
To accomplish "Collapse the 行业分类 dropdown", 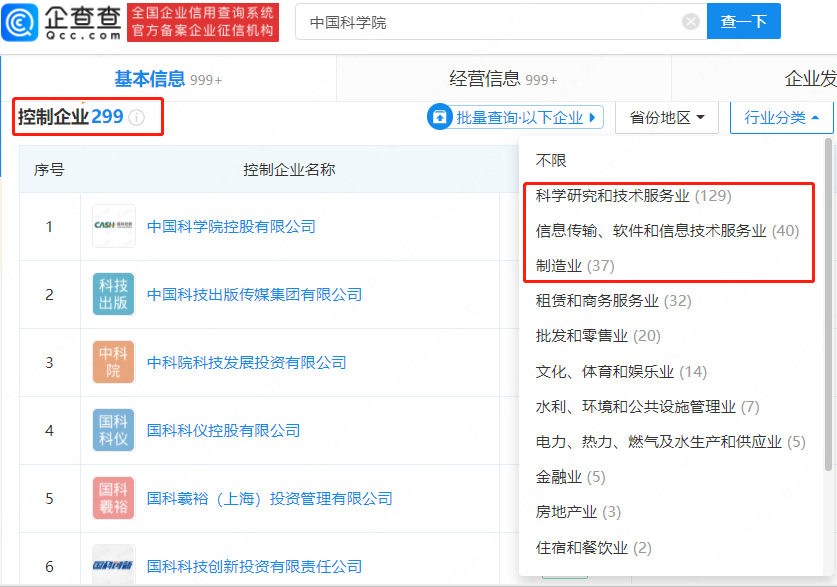I will (781, 117).
